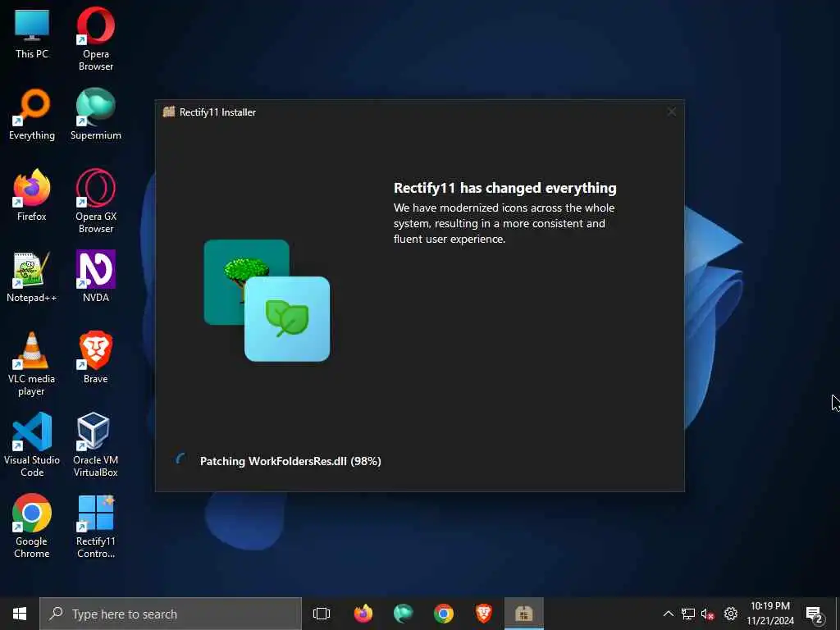Select Opera GX Browser shortcut

pyautogui.click(x=96, y=201)
